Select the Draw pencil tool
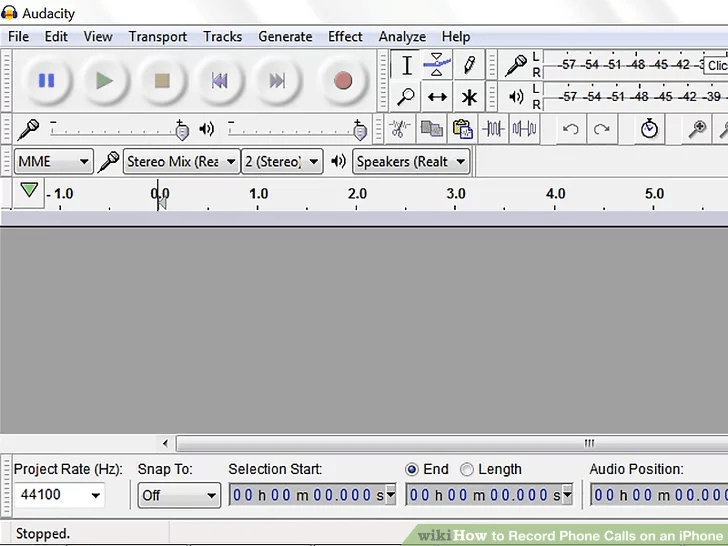Viewport: 728px width, 546px height. click(469, 65)
